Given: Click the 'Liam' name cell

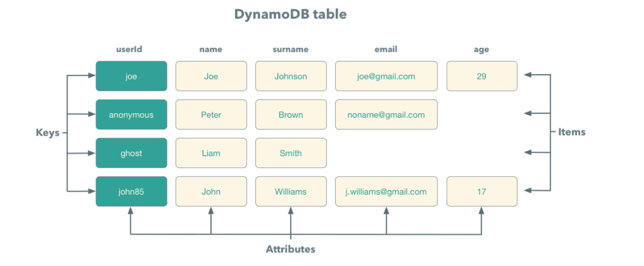Looking at the screenshot, I should [211, 153].
